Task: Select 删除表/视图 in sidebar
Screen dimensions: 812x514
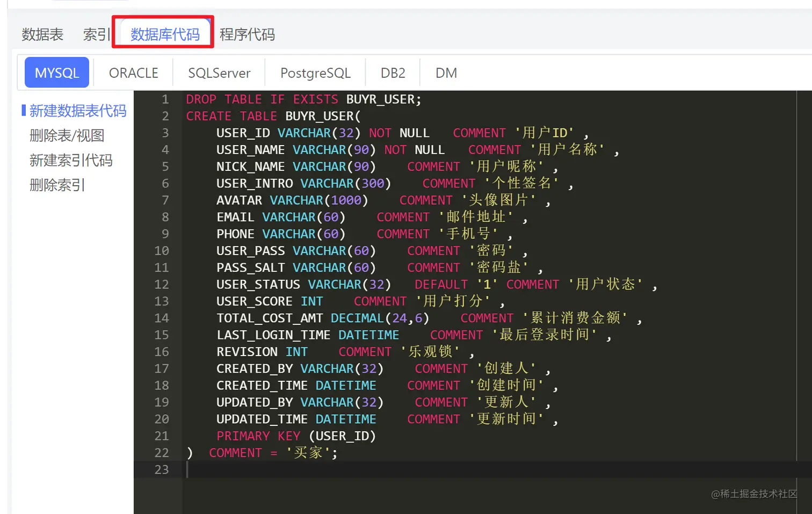Action: [67, 135]
